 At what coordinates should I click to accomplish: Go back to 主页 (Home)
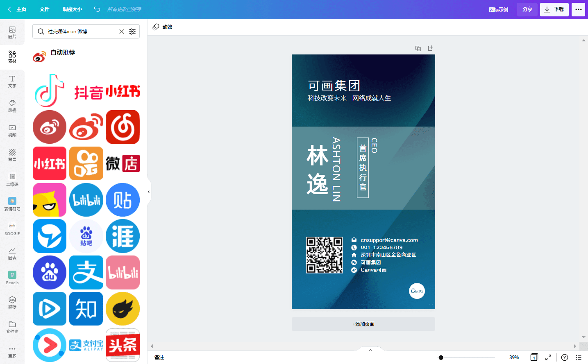tap(17, 9)
